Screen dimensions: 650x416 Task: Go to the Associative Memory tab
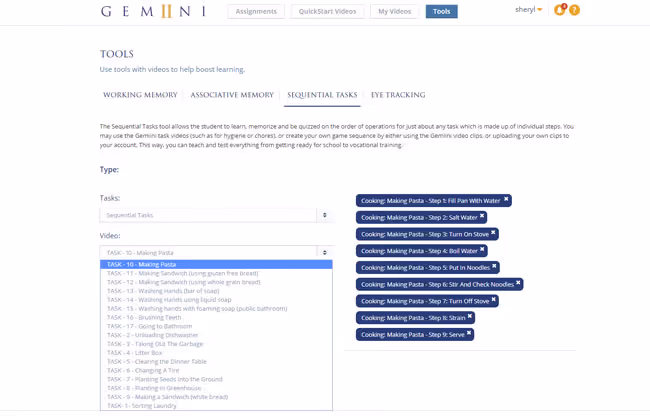[232, 95]
